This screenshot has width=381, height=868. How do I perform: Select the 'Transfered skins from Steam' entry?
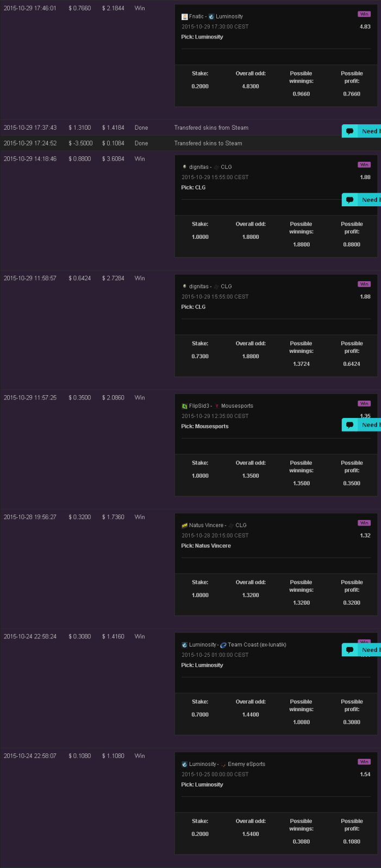[x=211, y=128]
